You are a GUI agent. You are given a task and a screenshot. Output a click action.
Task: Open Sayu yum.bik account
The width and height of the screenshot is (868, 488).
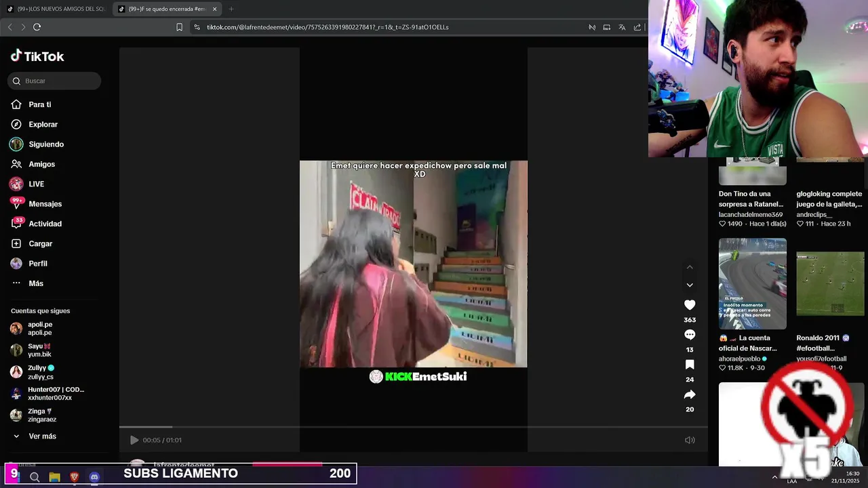(x=39, y=350)
